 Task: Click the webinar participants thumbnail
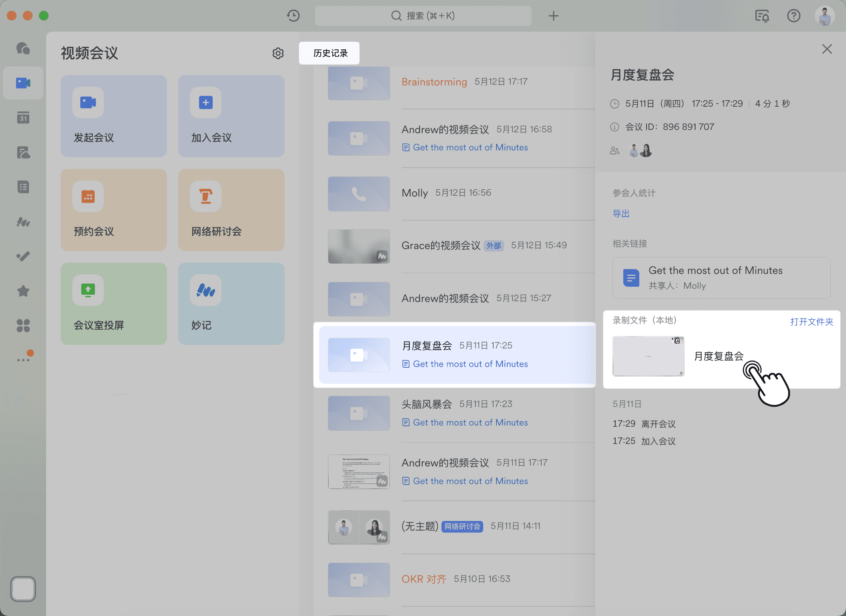[359, 527]
